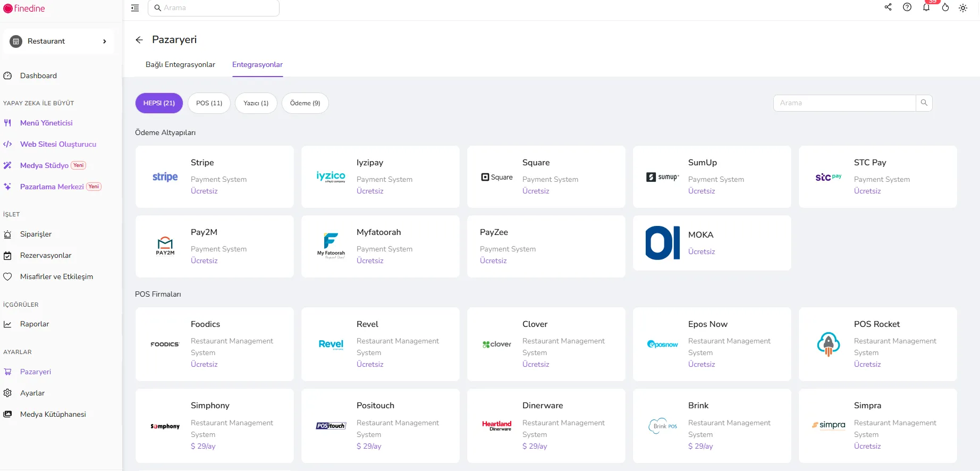The width and height of the screenshot is (980, 471).
Task: Click the MOKA logo
Action: (x=663, y=243)
